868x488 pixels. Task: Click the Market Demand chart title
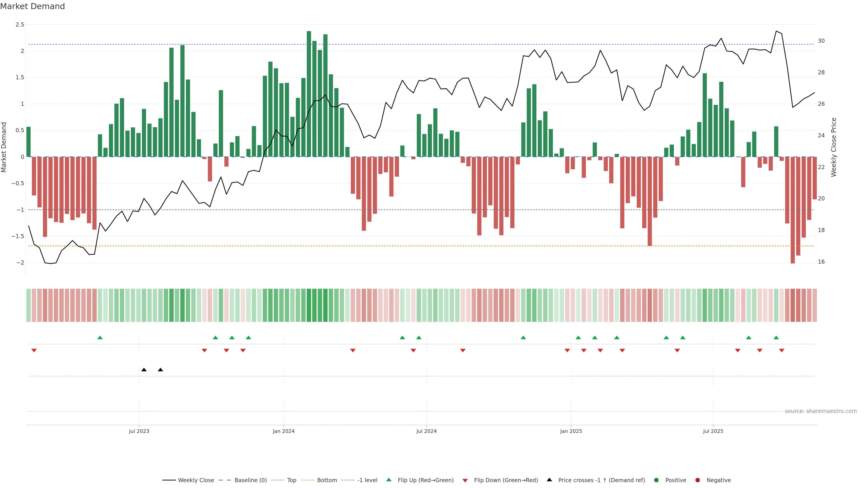pos(32,6)
